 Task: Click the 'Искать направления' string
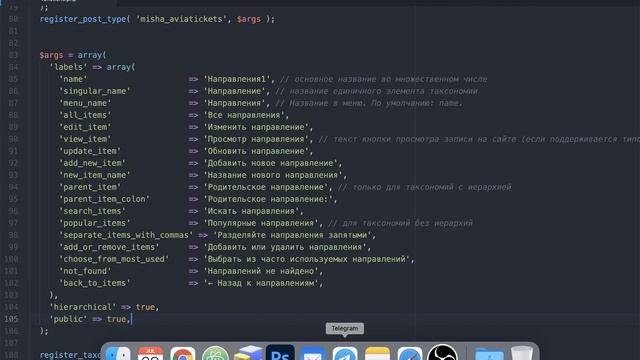(251, 211)
